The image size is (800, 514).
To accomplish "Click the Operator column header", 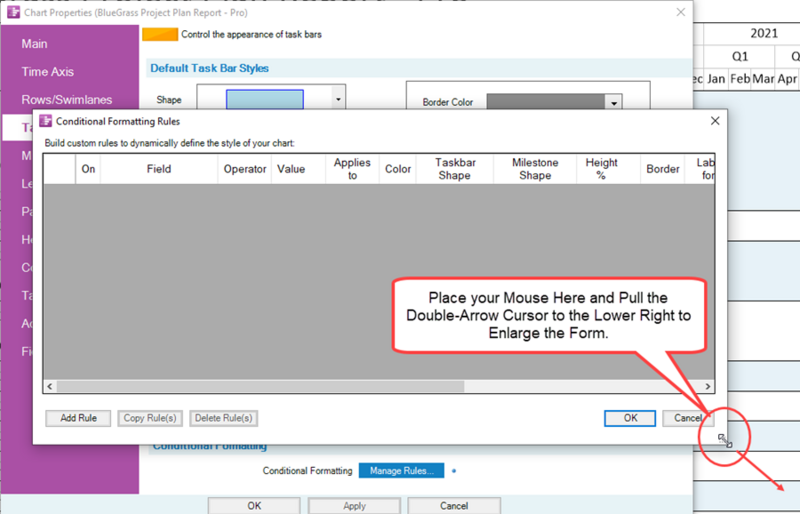I will click(x=245, y=169).
